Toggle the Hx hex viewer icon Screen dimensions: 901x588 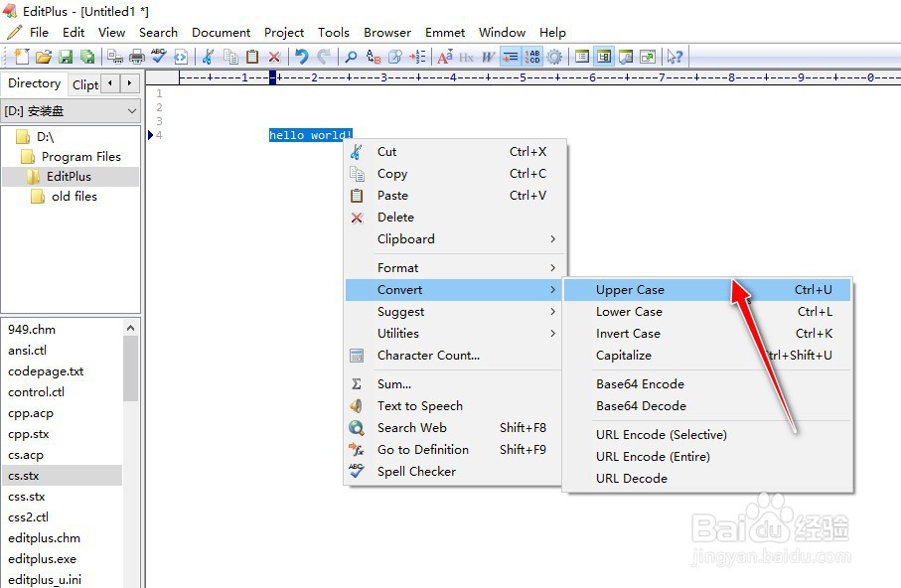(467, 57)
